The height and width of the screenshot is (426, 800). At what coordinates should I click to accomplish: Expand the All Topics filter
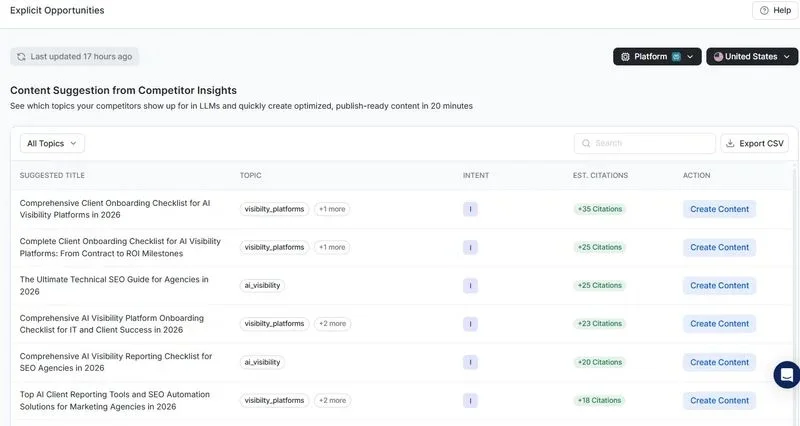pos(52,143)
